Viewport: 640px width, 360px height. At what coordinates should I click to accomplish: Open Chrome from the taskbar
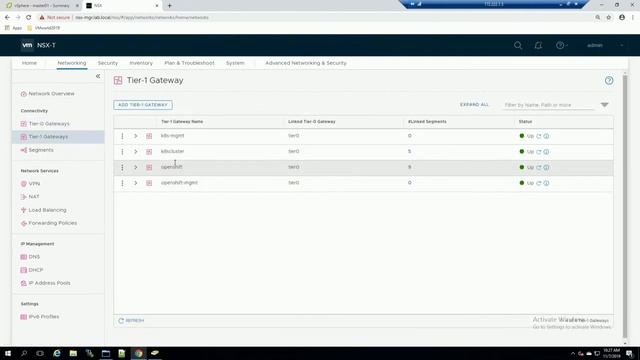pyautogui.click(x=139, y=353)
